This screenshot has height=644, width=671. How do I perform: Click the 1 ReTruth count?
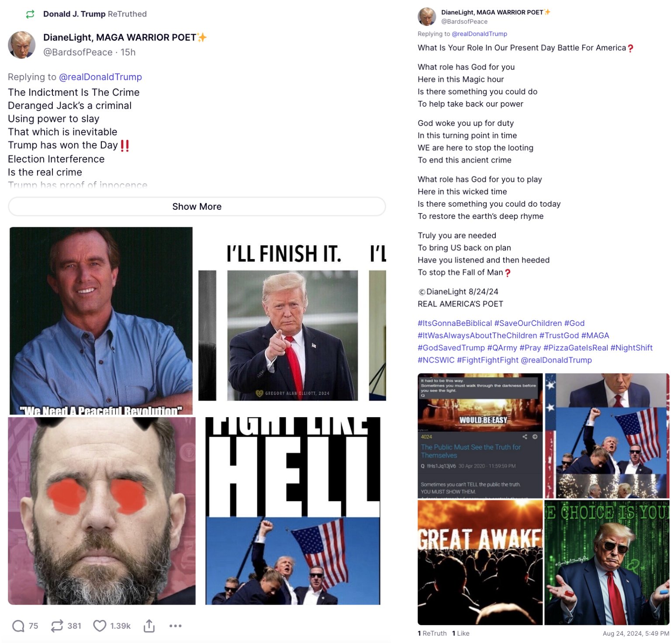click(x=432, y=634)
